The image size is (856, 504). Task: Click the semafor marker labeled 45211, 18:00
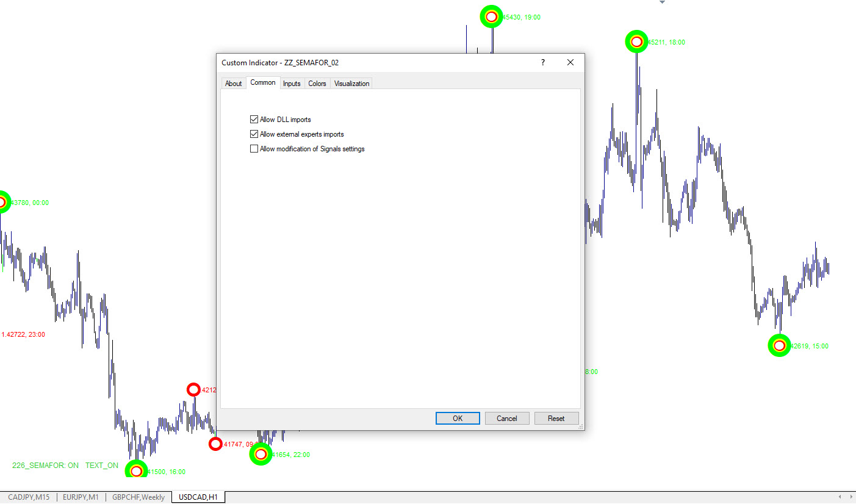click(x=636, y=41)
